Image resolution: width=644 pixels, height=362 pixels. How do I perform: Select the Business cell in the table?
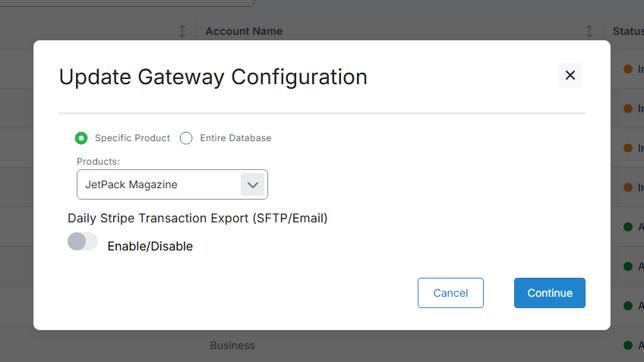pos(232,345)
